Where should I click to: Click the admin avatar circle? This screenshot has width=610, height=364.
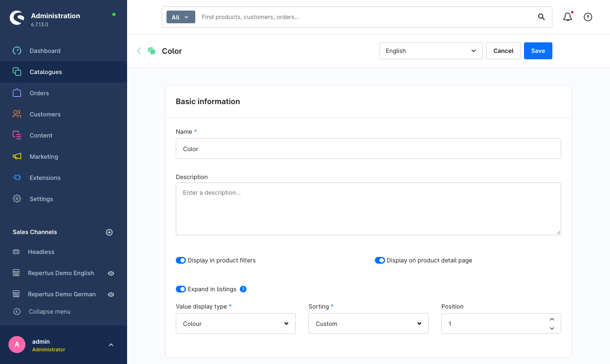[x=17, y=345]
